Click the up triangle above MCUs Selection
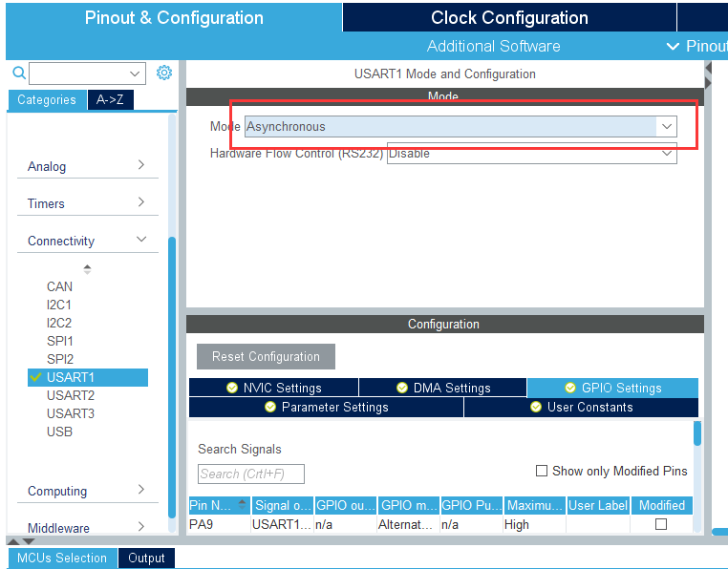Screen dimensions: 728x569 (x=13, y=541)
